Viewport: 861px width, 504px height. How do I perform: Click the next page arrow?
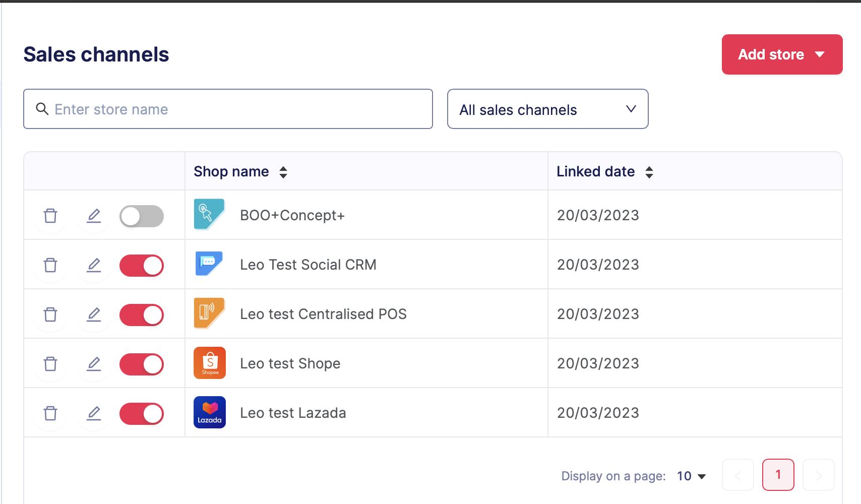pos(818,475)
